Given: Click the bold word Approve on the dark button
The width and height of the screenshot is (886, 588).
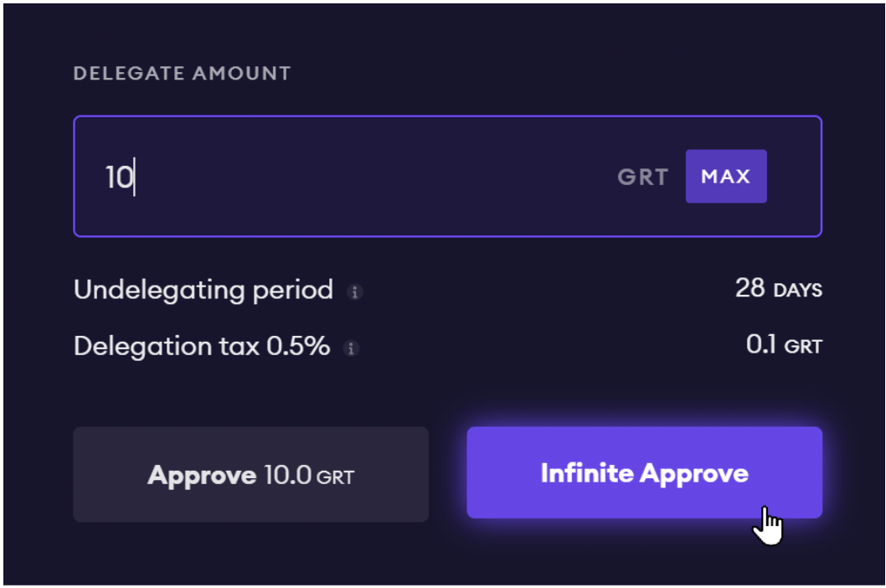Looking at the screenshot, I should point(202,476).
